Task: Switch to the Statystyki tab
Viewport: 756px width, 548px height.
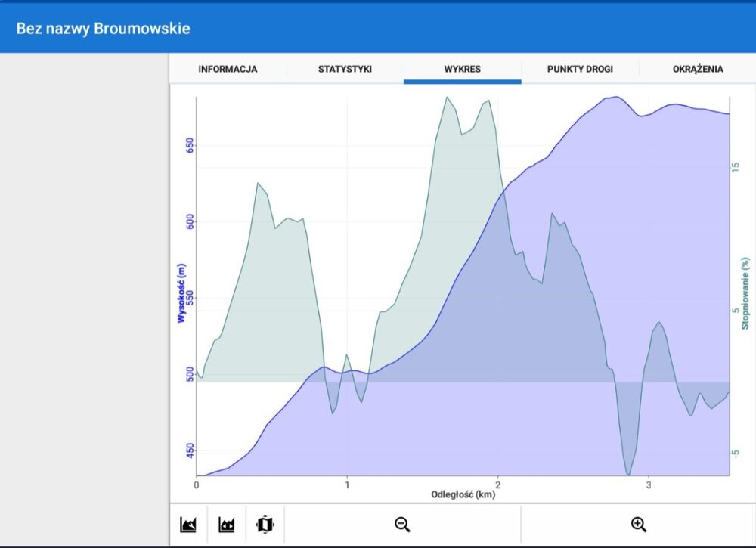Action: click(x=345, y=69)
